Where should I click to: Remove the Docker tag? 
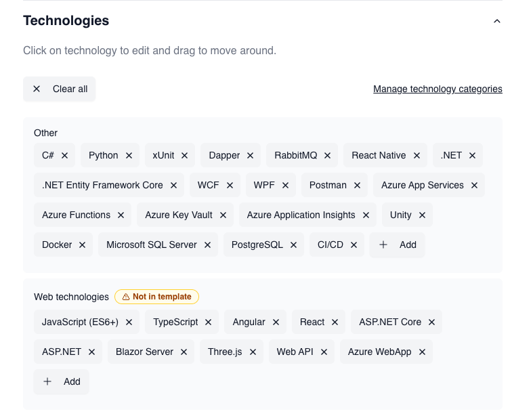(x=83, y=245)
